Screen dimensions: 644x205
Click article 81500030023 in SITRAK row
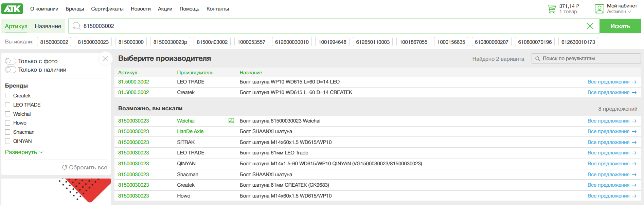click(x=133, y=142)
